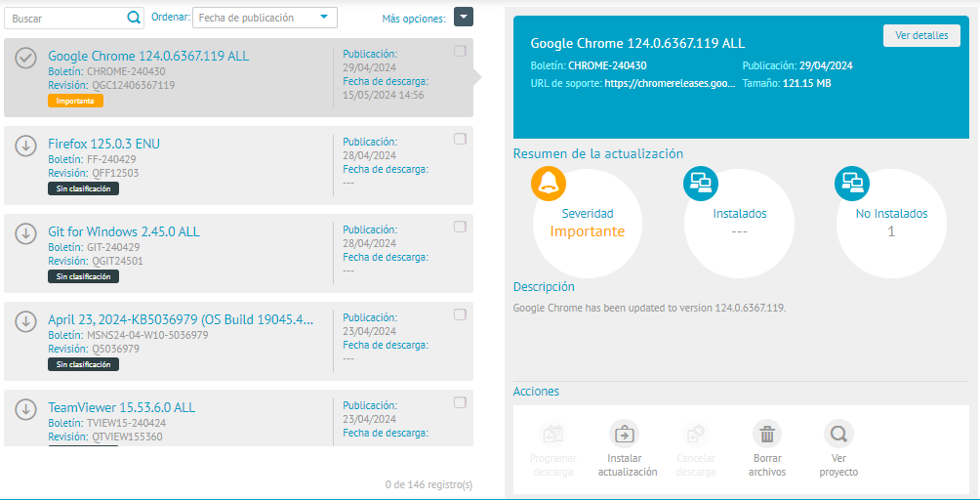Click the Cancelar descarga icon
980x500 pixels.
[x=696, y=435]
